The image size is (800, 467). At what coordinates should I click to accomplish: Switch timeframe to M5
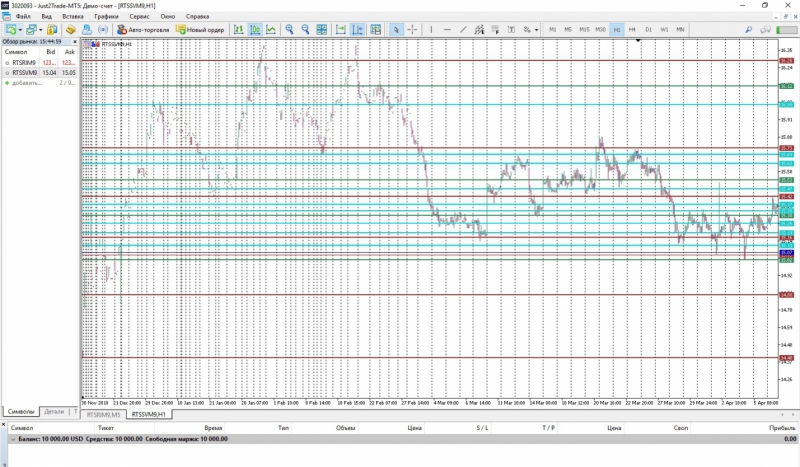point(568,30)
